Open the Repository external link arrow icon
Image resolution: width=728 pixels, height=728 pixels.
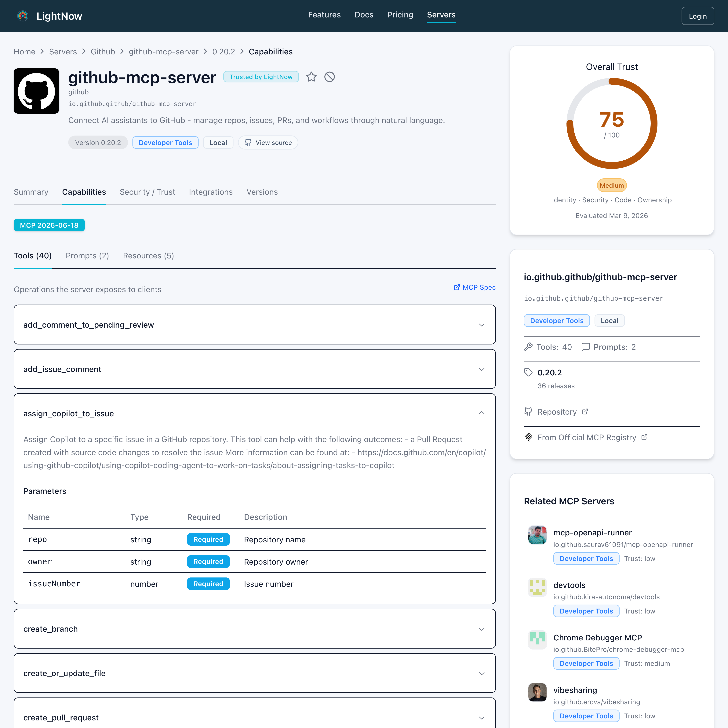[x=585, y=411]
